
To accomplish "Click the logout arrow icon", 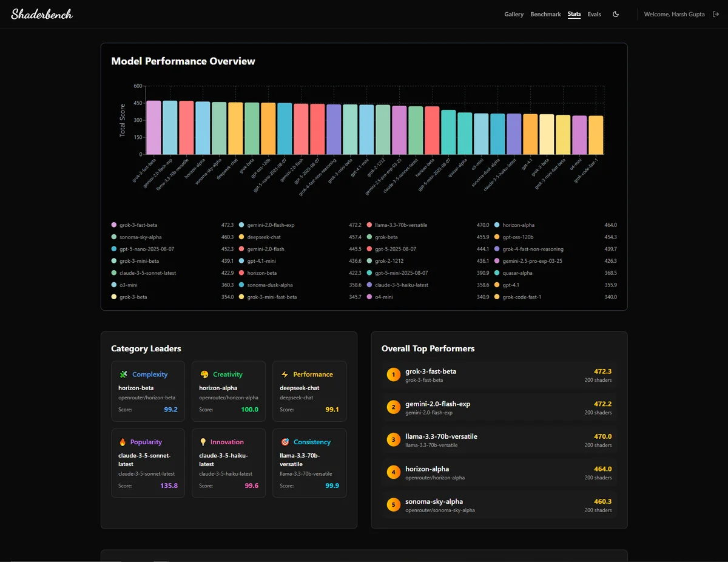I will pos(716,14).
